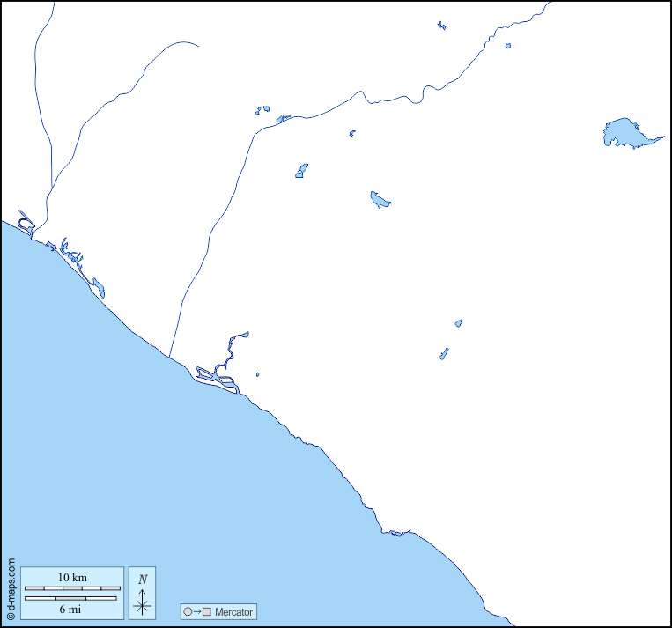The image size is (672, 628).
Task: Click the Mercator projection label
Action: pyautogui.click(x=233, y=611)
